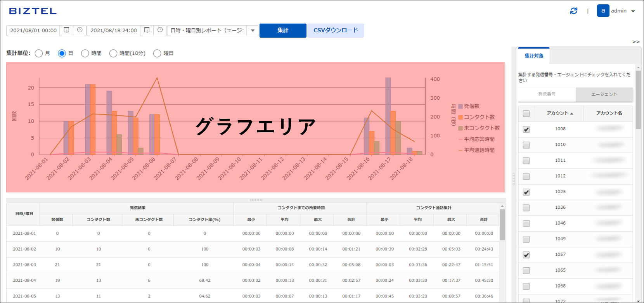The height and width of the screenshot is (303, 644).
Task: Click the 集計 button
Action: (x=283, y=30)
